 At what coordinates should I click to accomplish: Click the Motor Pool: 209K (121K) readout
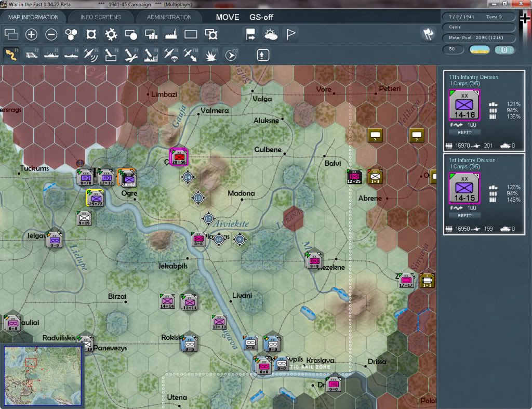478,37
